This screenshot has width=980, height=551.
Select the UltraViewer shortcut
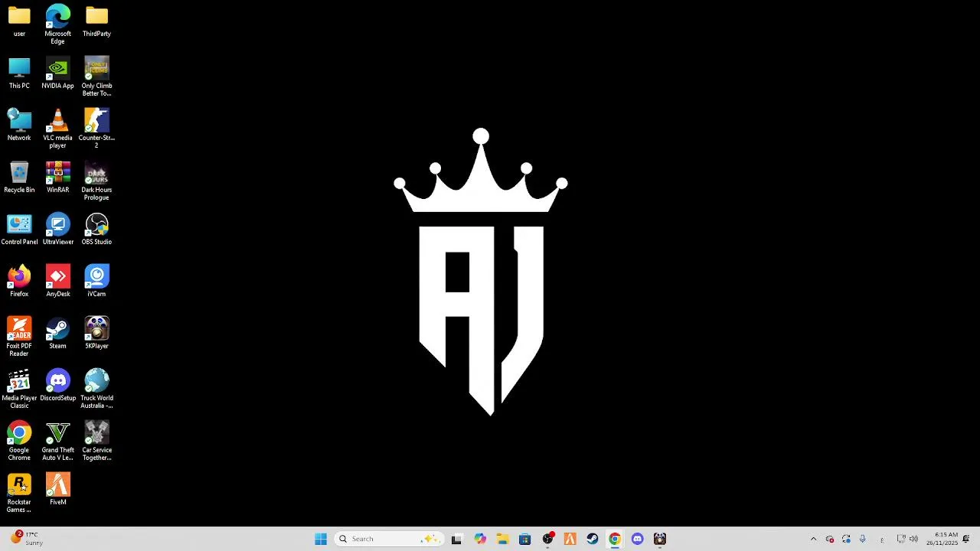click(x=57, y=229)
